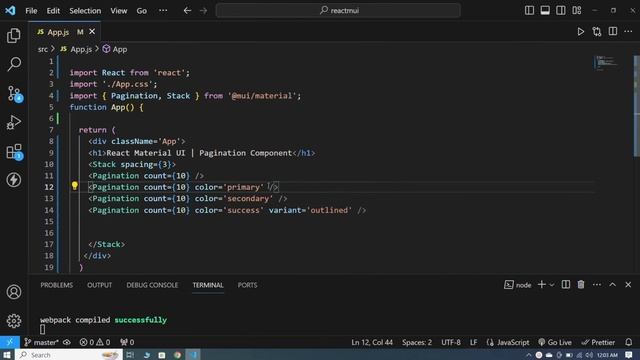Kill terminal with trash icon
Viewport: 640px width, 360px height.
point(581,284)
